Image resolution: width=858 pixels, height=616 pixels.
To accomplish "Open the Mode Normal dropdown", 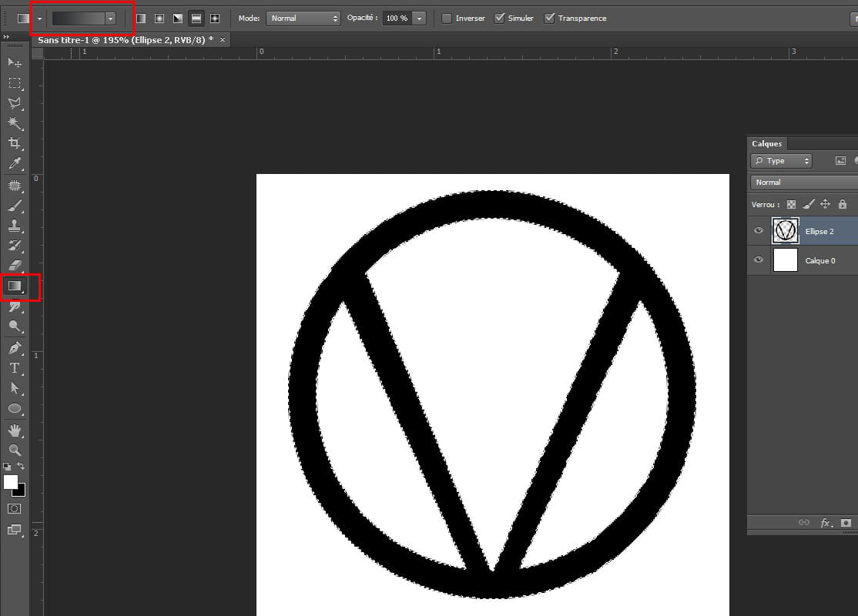I will [x=303, y=18].
